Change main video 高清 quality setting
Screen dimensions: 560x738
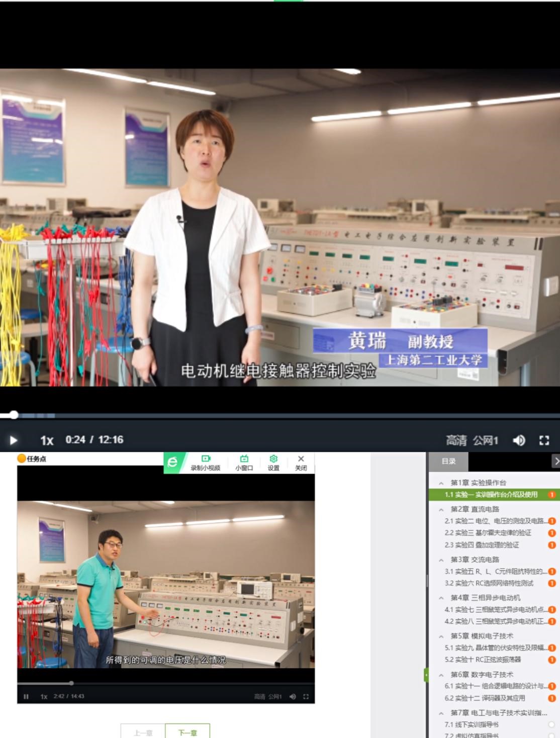[x=456, y=440]
